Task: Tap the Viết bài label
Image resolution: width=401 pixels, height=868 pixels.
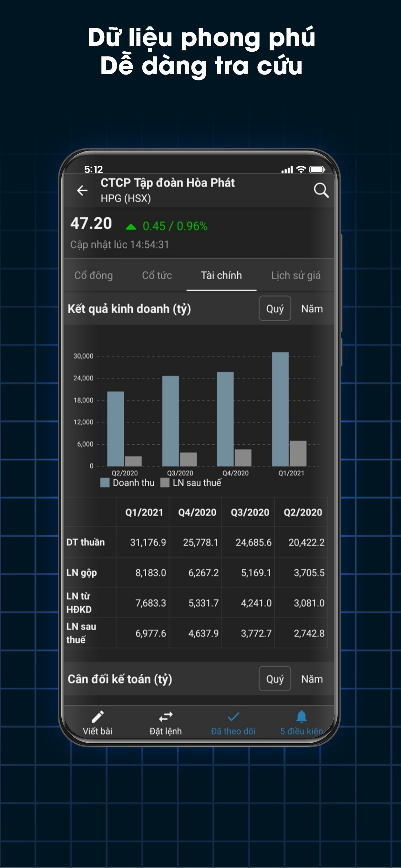Action: point(98,731)
